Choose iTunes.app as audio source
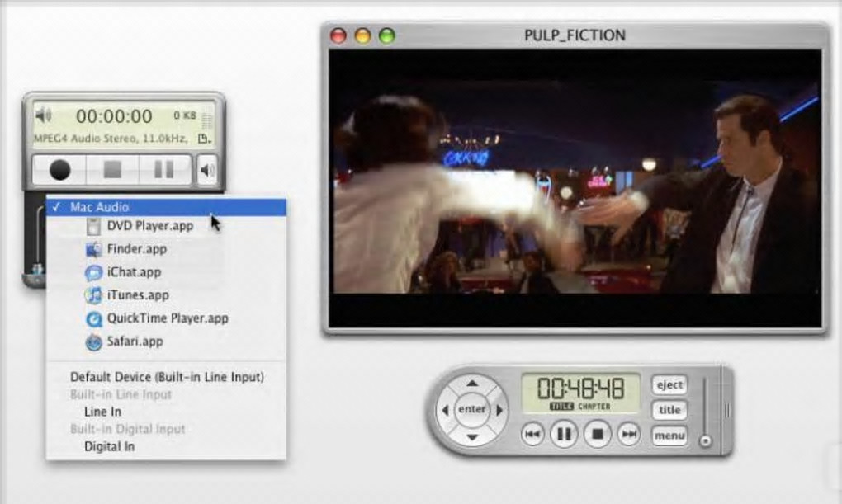This screenshot has height=504, width=842. [x=166, y=295]
